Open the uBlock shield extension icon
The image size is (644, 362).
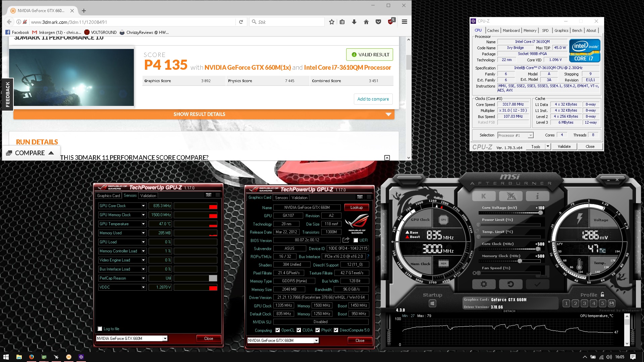coord(391,21)
